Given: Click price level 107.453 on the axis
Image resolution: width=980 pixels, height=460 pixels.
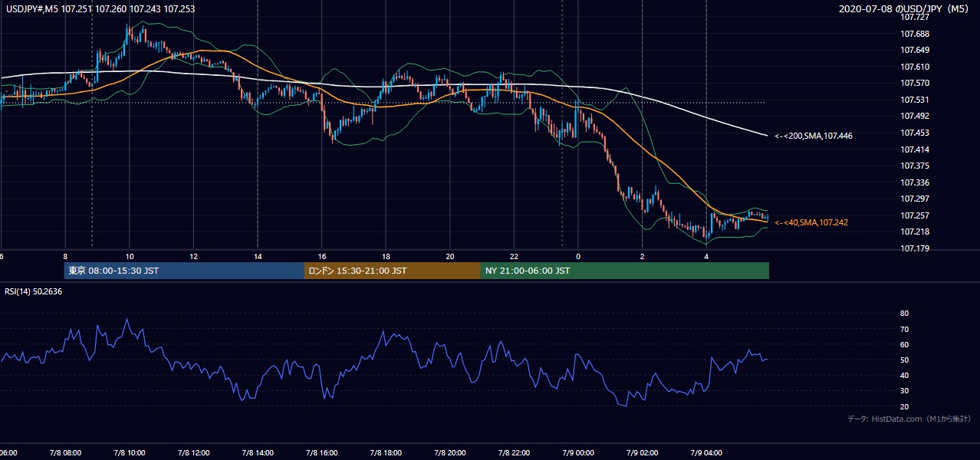Looking at the screenshot, I should (x=915, y=133).
